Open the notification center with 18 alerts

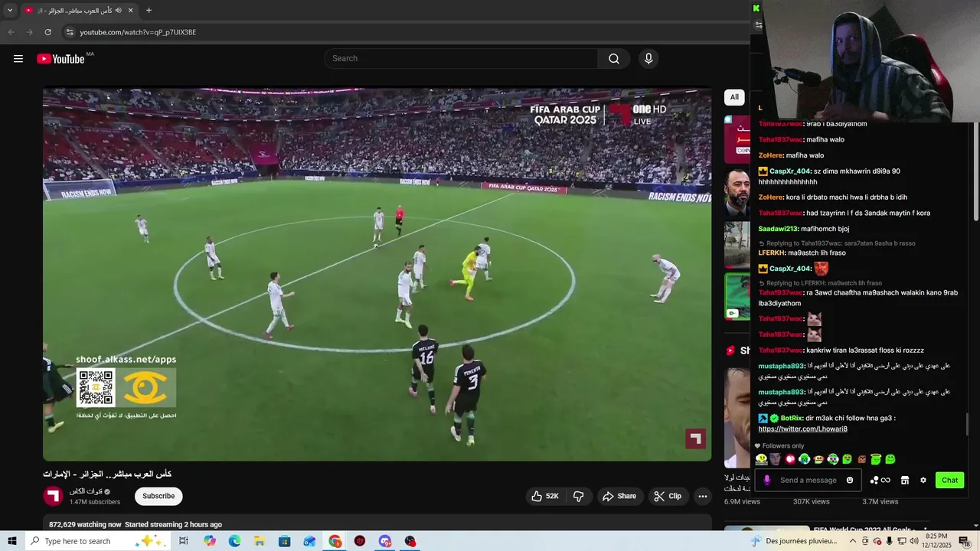pos(964,541)
